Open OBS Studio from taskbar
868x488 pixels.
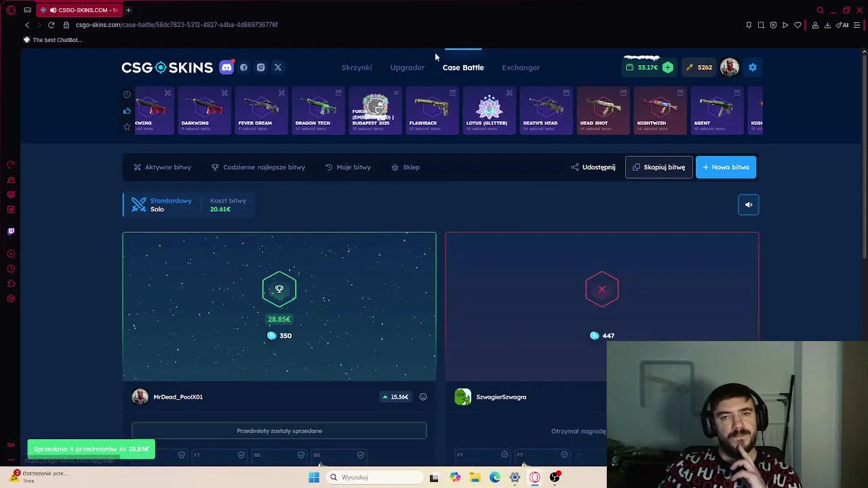click(x=555, y=477)
